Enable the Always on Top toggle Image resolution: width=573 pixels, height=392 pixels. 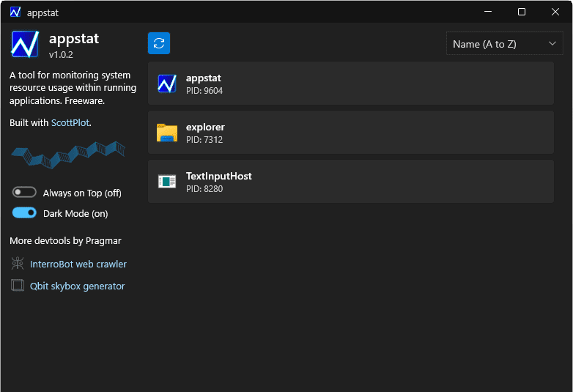coord(25,193)
